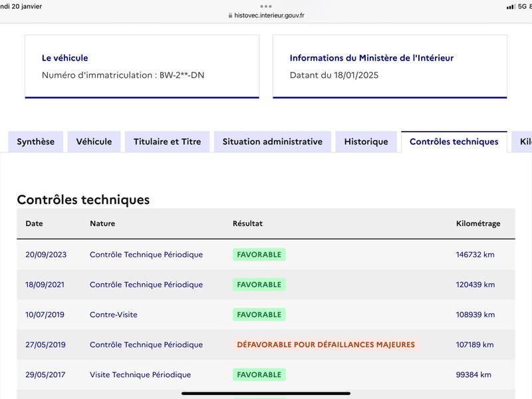Click the 146732 km mileage value
The height and width of the screenshot is (399, 532).
coord(475,255)
